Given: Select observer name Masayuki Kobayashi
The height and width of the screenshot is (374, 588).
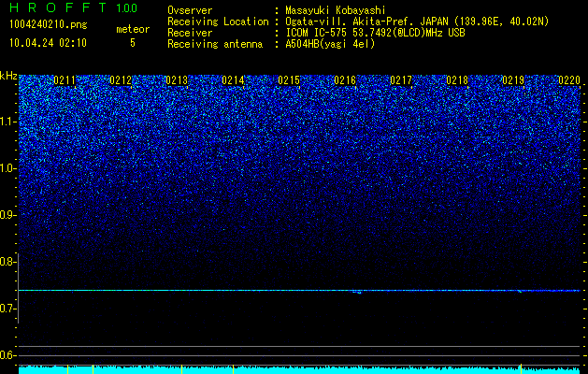Looking at the screenshot, I should [336, 10].
